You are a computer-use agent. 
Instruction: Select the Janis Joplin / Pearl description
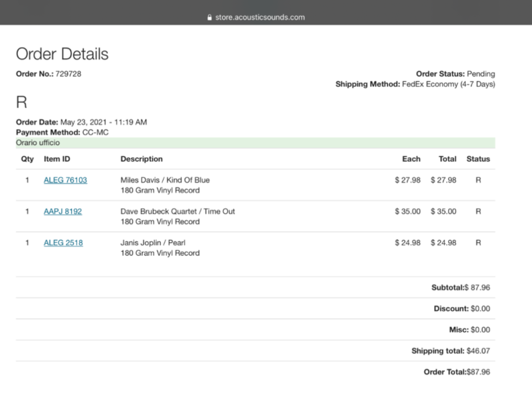pyautogui.click(x=152, y=242)
